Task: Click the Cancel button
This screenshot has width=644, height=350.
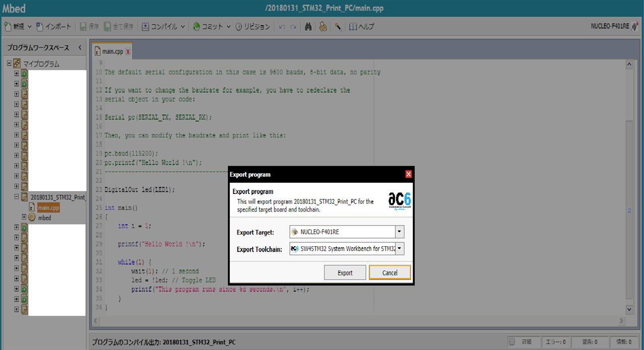Action: pyautogui.click(x=390, y=272)
